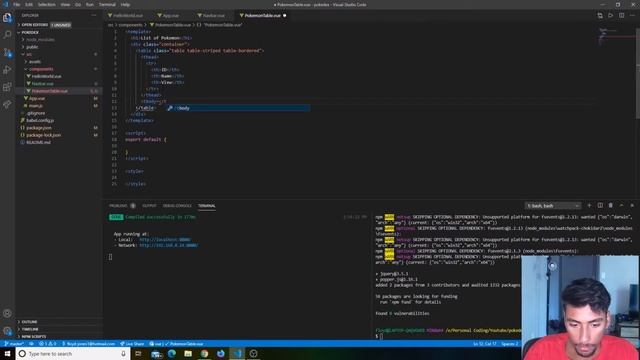This screenshot has width=640, height=360.
Task: Click the Split Editor icon
Action: pos(621,16)
